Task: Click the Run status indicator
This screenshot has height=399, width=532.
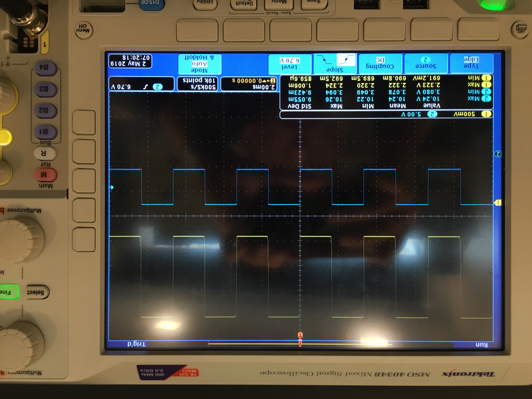Action: (481, 345)
